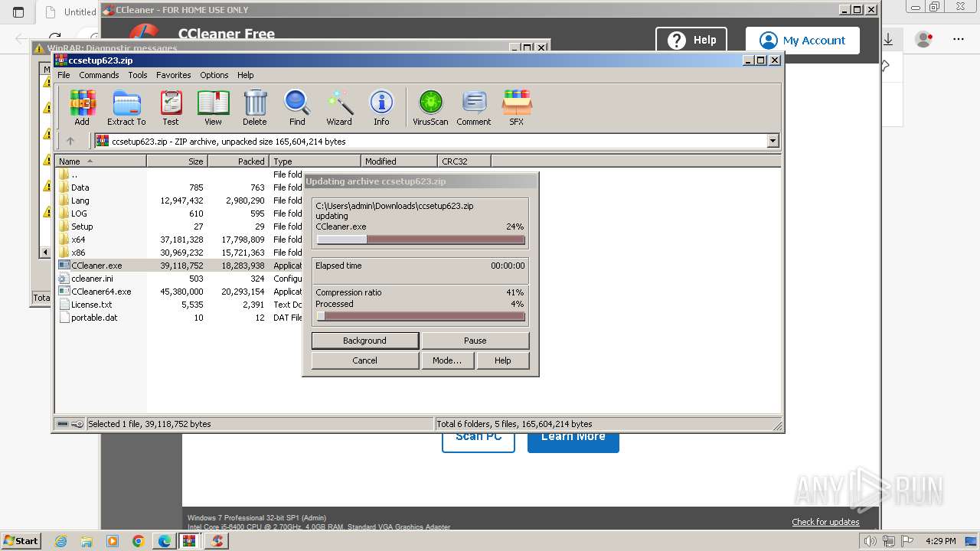Send the update to Background
This screenshot has height=551, width=980.
[x=365, y=341]
